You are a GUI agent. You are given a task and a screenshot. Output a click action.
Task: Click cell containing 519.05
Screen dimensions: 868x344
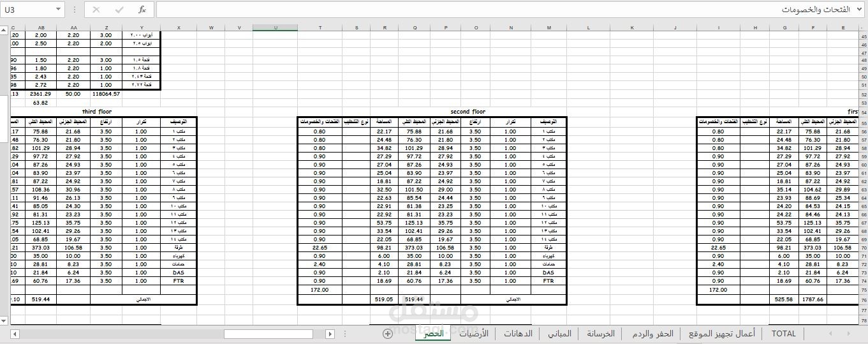[384, 298]
